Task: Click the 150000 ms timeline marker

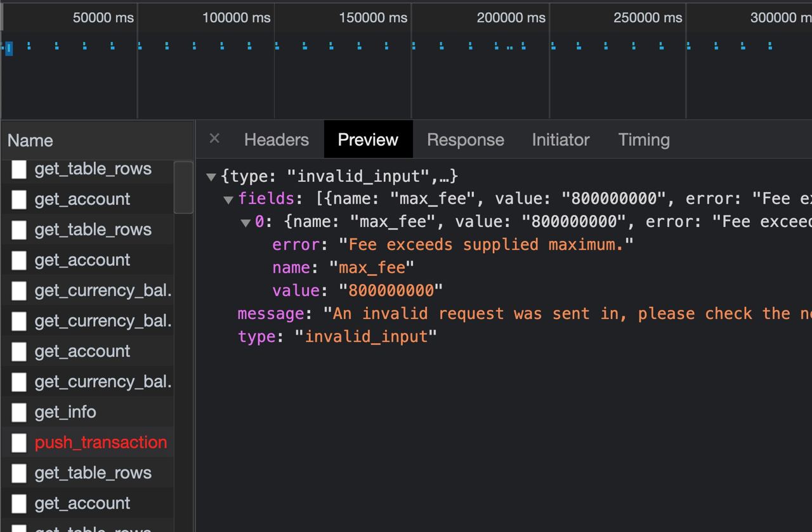Action: point(373,18)
